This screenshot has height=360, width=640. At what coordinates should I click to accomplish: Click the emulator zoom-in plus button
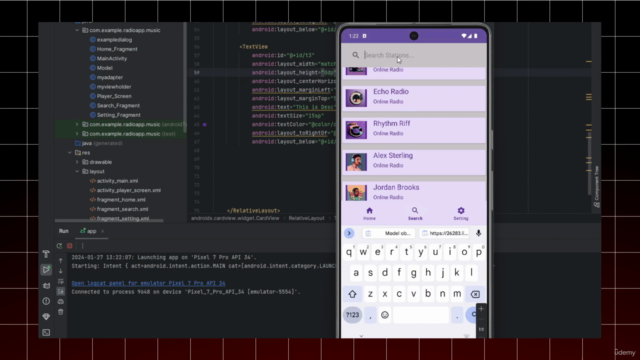(481, 309)
